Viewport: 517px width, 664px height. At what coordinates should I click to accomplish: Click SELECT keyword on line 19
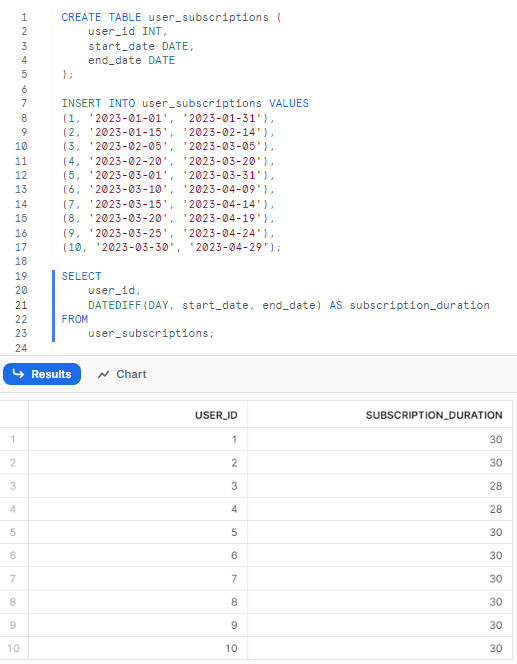click(81, 277)
